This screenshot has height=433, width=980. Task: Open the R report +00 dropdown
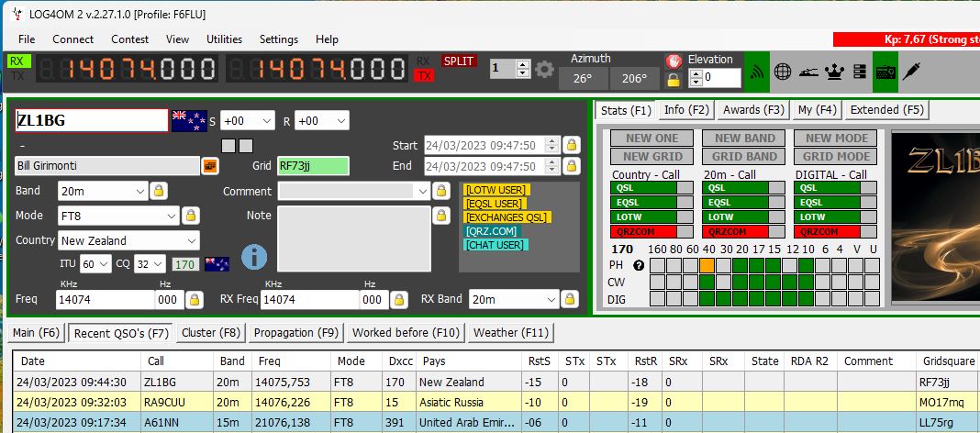tap(341, 120)
